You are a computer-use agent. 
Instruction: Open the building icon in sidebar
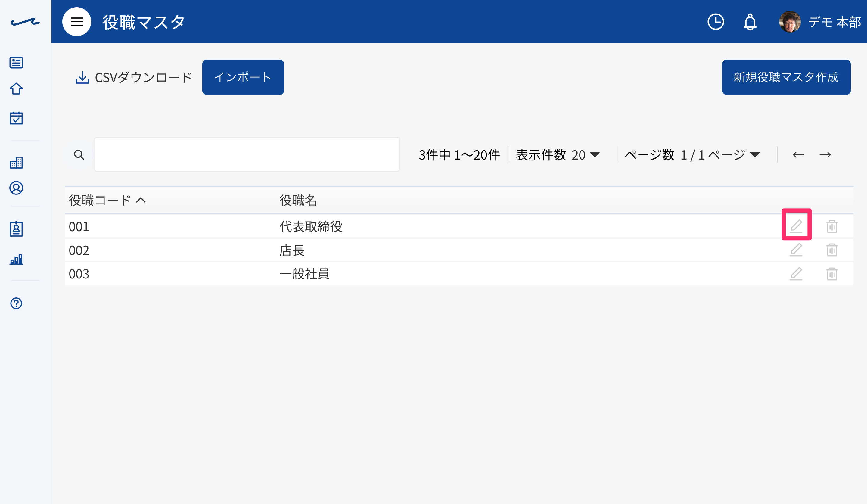click(x=16, y=162)
